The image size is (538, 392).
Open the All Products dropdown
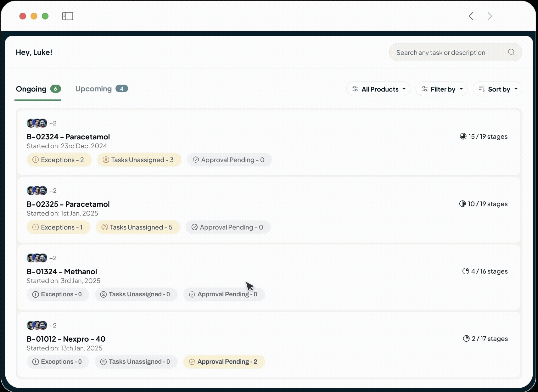pos(378,89)
